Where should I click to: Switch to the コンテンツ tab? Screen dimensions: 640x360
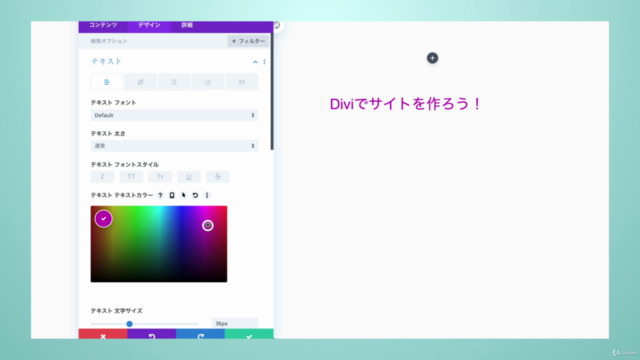[x=103, y=26]
